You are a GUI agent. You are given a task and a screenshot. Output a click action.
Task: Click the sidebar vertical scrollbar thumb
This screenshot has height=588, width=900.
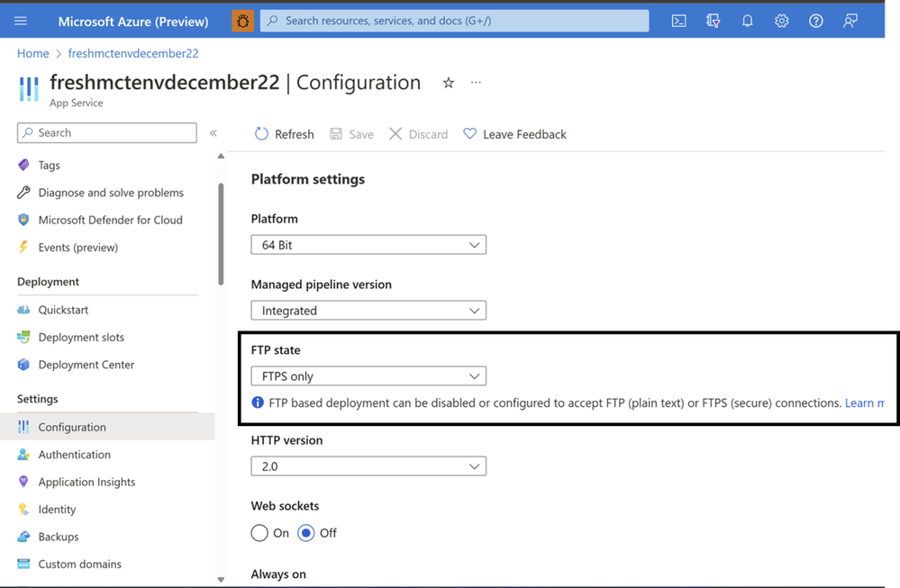[221, 233]
